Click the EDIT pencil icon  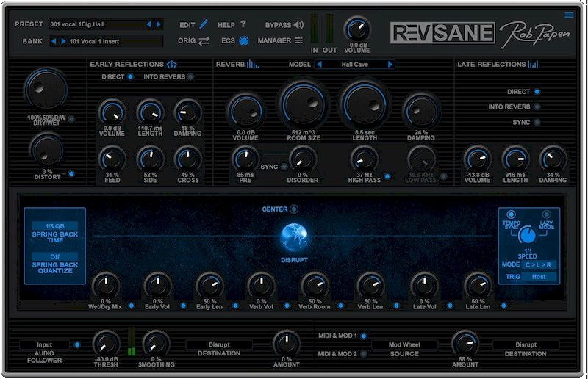(x=204, y=24)
